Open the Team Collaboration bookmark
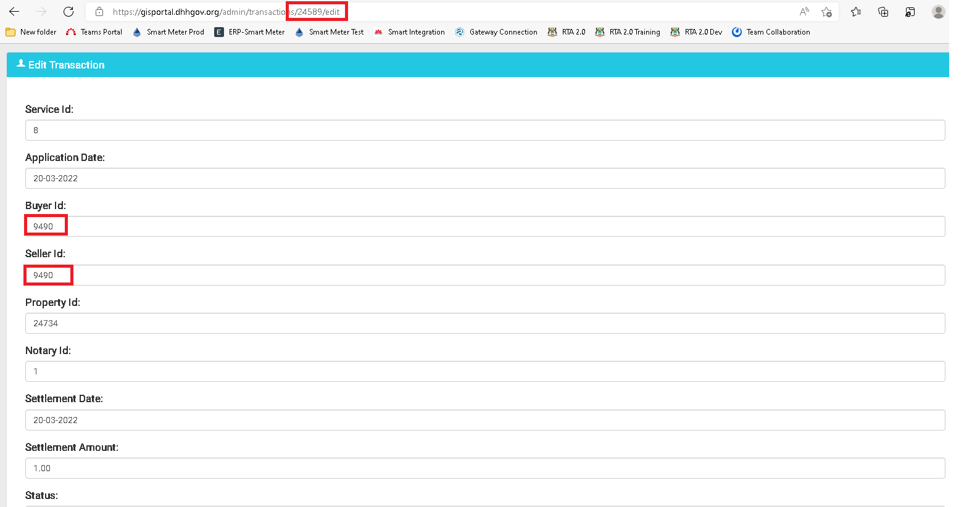 click(x=771, y=32)
